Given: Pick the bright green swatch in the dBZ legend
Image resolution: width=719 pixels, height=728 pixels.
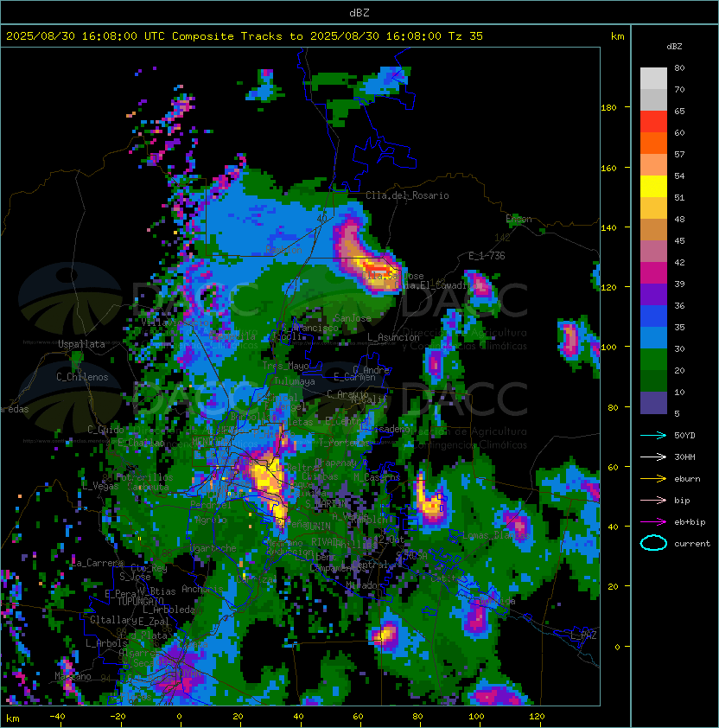Looking at the screenshot, I should (x=653, y=360).
